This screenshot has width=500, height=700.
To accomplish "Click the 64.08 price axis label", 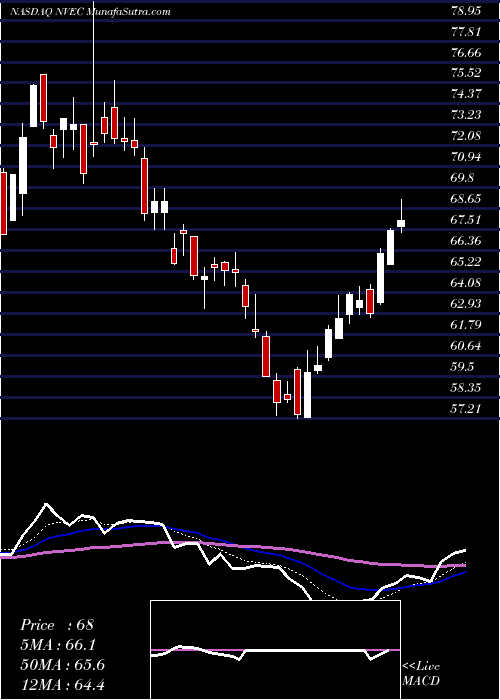I will click(466, 283).
